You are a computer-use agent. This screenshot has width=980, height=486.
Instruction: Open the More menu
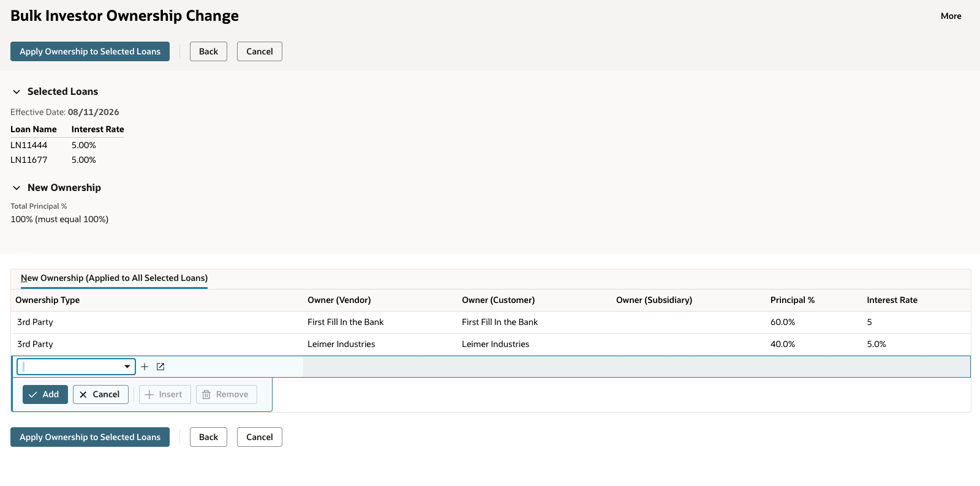[951, 16]
